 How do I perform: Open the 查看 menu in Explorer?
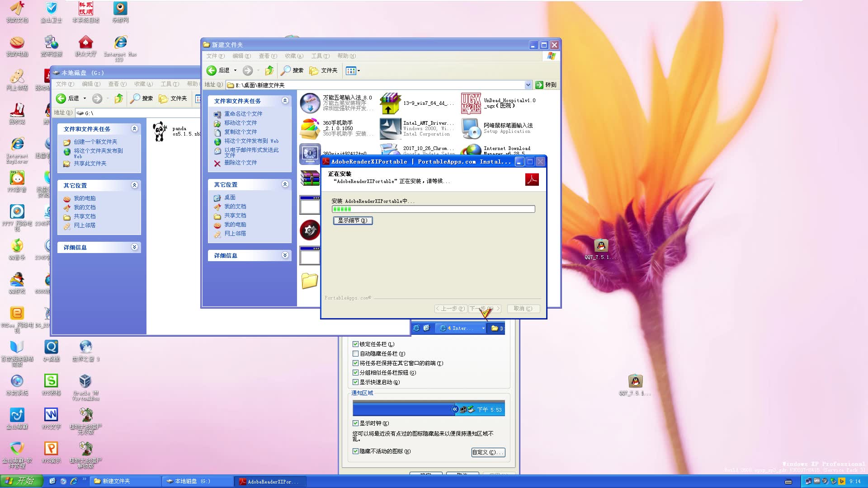[x=267, y=56]
